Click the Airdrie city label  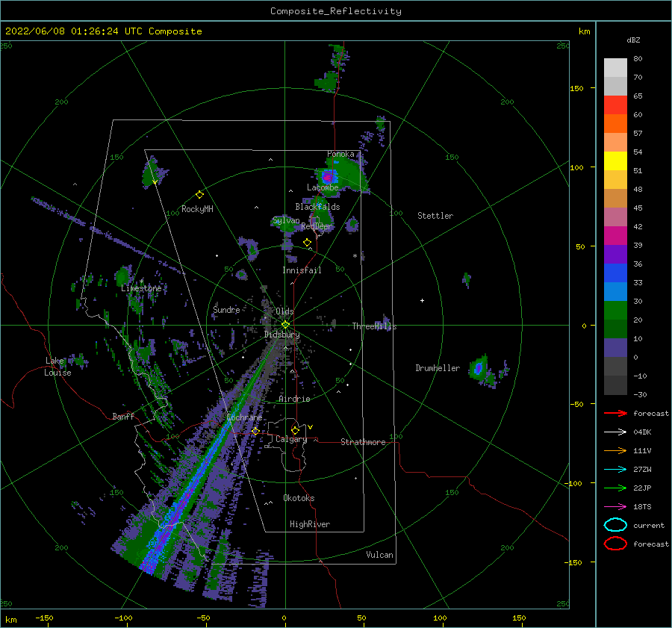click(294, 399)
